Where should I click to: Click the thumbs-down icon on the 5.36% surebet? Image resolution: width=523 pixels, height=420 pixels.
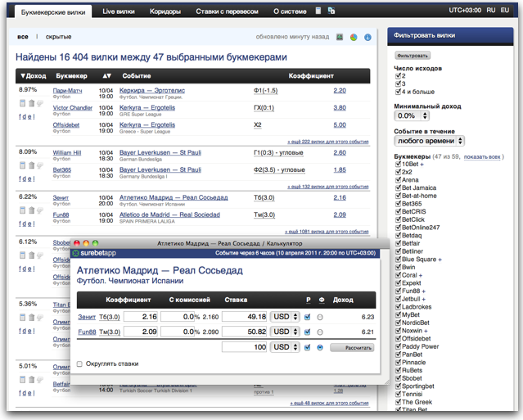(x=40, y=318)
